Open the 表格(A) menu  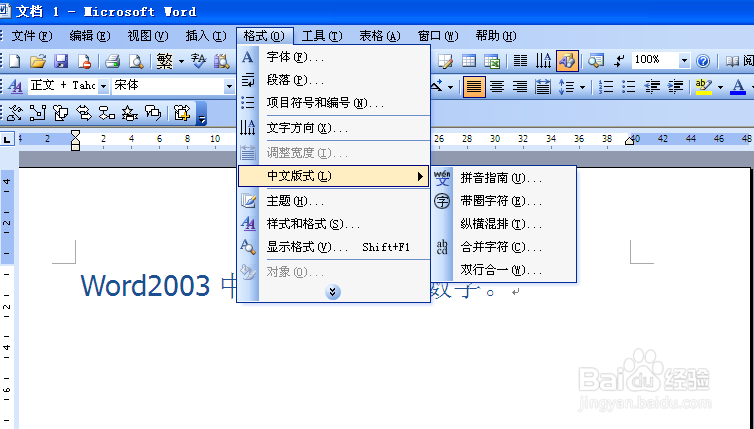pos(380,36)
